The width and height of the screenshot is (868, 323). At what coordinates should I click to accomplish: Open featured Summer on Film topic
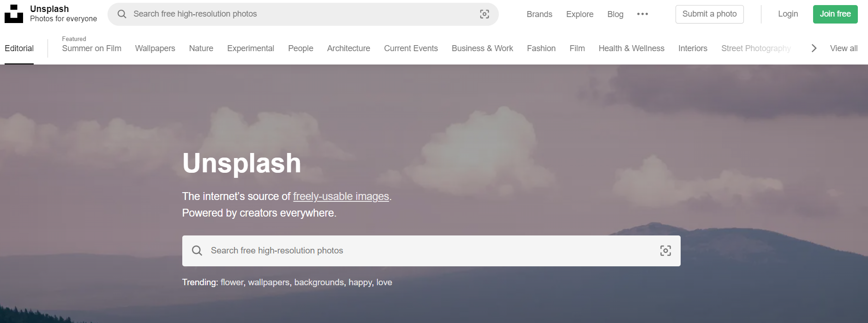(x=92, y=48)
